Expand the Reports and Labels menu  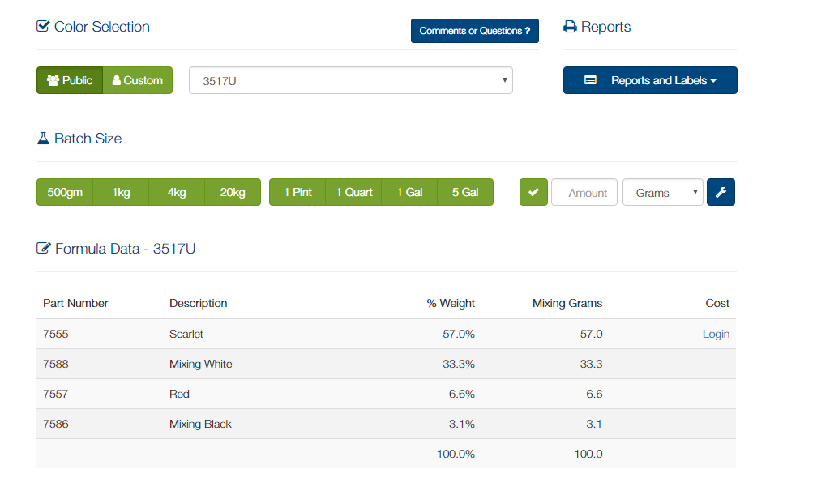[x=650, y=80]
